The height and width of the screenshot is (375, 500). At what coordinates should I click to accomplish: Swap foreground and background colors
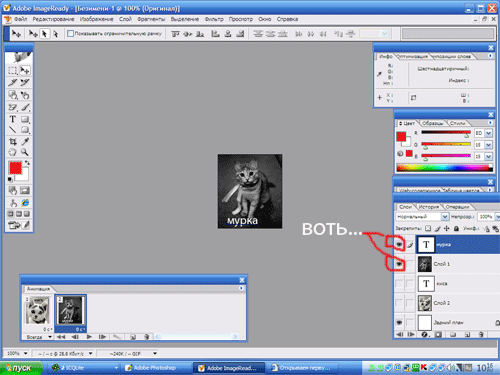point(27,163)
